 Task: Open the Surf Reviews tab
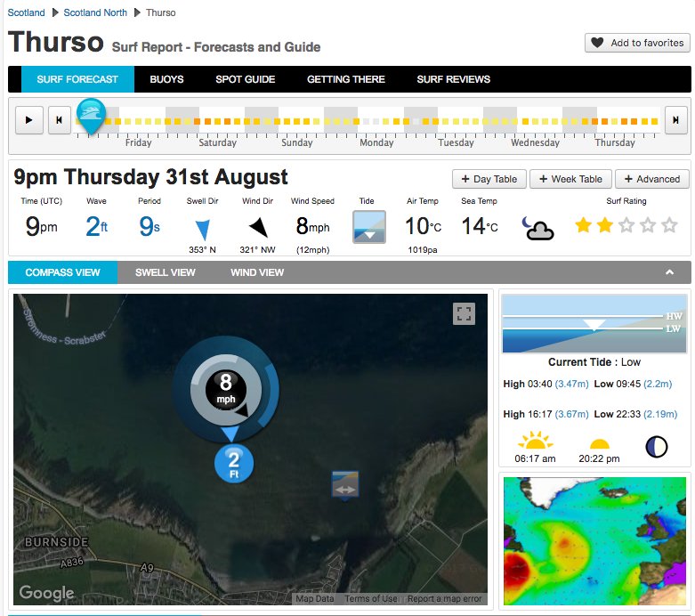[454, 79]
